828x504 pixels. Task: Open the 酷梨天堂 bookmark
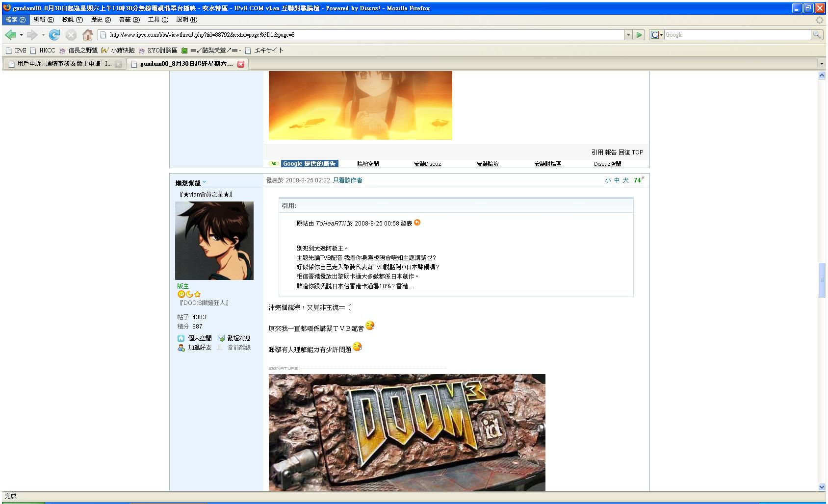(x=211, y=50)
